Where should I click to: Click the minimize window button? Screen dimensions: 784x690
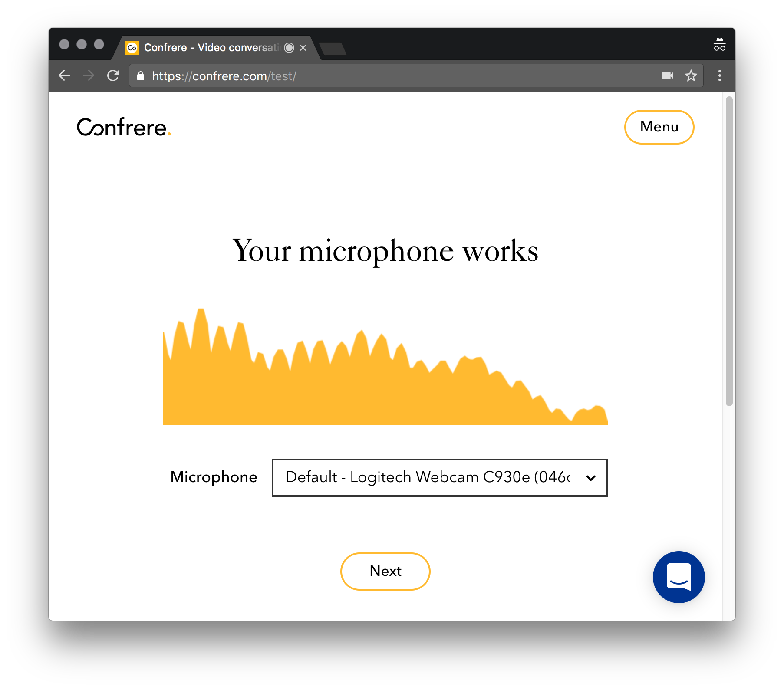click(x=82, y=44)
